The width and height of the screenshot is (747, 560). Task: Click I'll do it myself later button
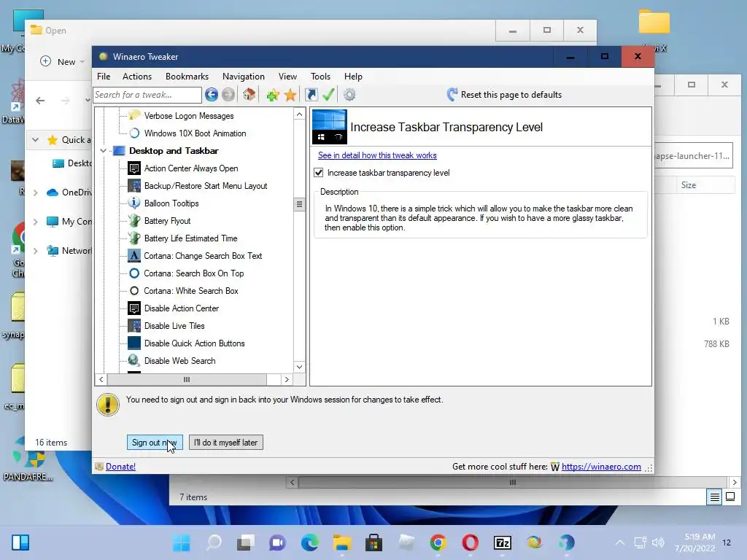coord(226,443)
